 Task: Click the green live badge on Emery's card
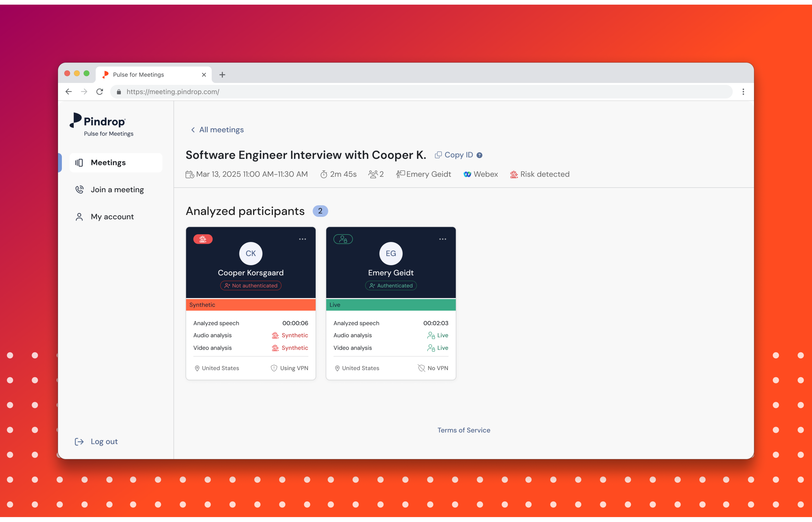pyautogui.click(x=343, y=239)
